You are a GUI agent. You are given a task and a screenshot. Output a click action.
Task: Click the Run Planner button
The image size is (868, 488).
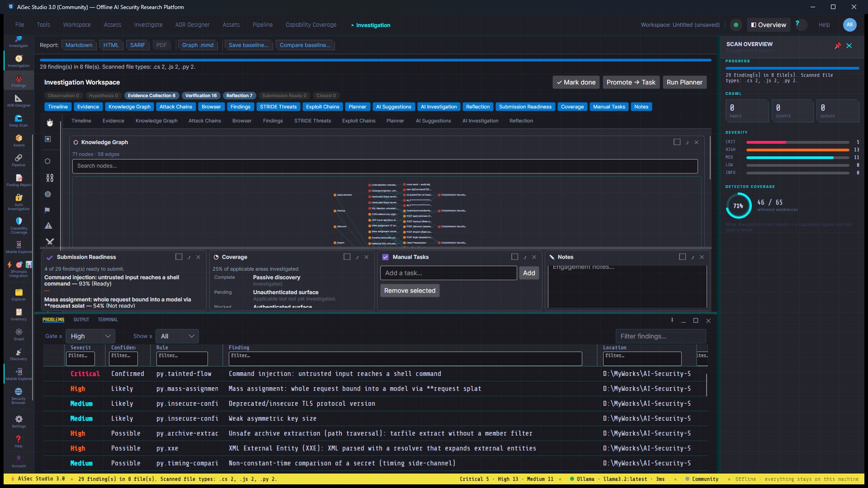(x=684, y=82)
